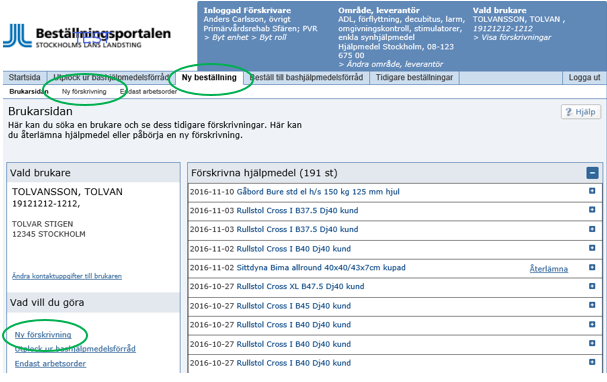
Task: Click Återlämna link on Sittdyna row
Action: pyautogui.click(x=549, y=269)
